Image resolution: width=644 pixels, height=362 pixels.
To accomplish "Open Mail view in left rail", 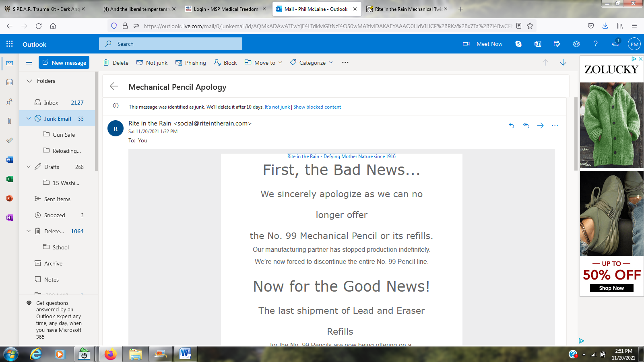I will [10, 63].
